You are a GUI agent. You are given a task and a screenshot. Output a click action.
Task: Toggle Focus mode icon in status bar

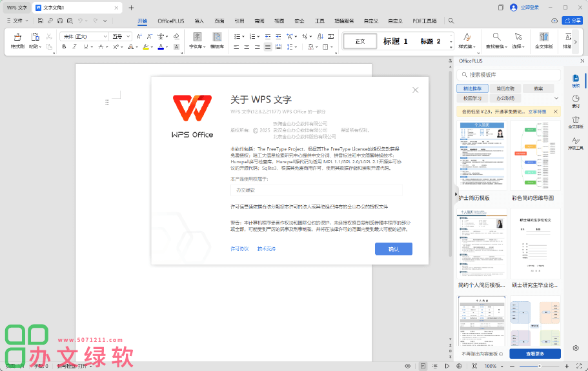tap(474, 366)
